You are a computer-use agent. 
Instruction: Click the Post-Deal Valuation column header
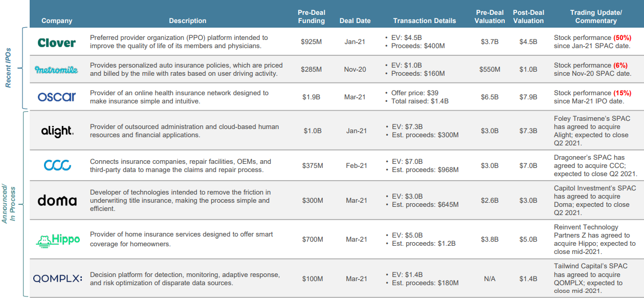pyautogui.click(x=528, y=16)
